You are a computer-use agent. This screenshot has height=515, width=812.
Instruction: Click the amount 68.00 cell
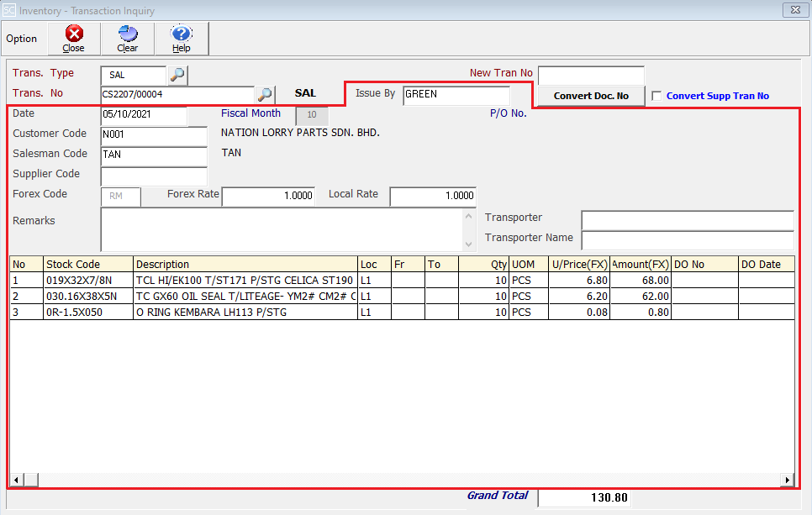[x=641, y=280]
